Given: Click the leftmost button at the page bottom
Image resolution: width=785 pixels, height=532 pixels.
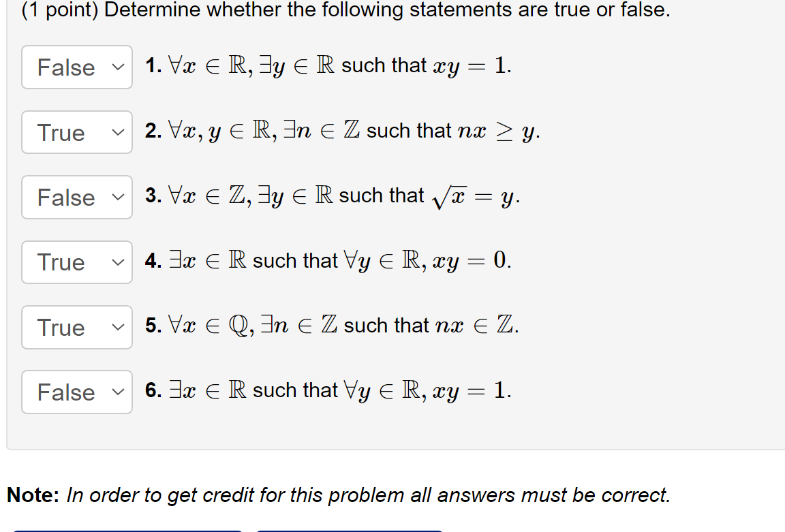Looking at the screenshot, I should pos(126,530).
